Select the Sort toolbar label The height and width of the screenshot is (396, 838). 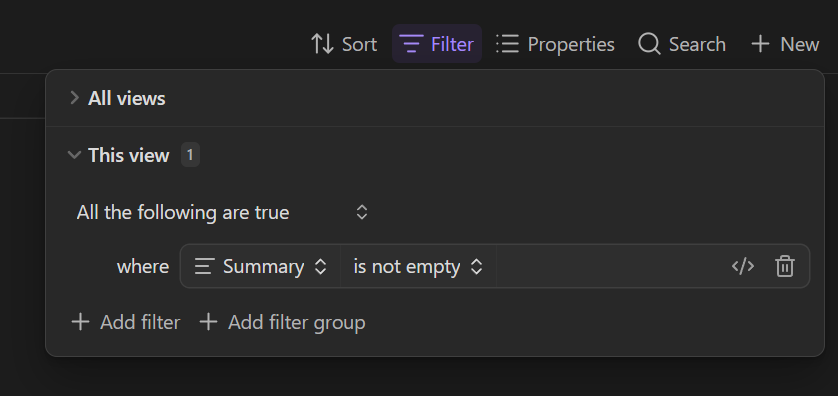point(359,44)
